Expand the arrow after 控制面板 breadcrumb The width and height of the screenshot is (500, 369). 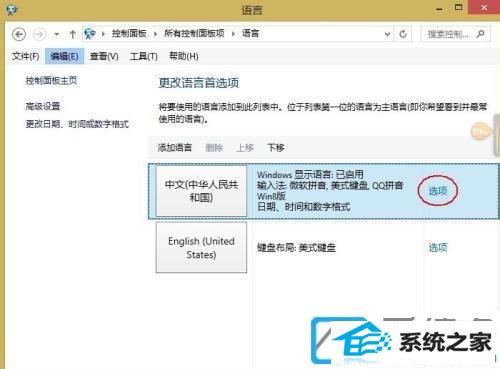tap(155, 34)
